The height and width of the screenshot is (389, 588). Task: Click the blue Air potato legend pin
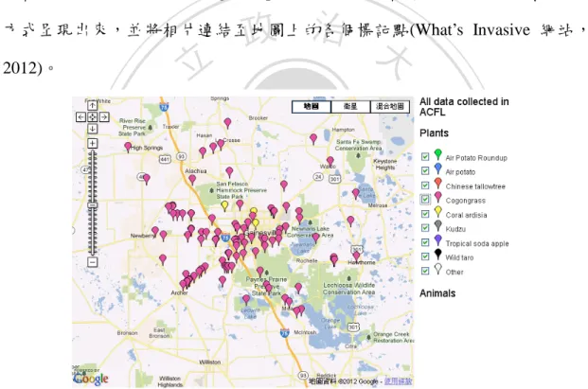[437, 168]
